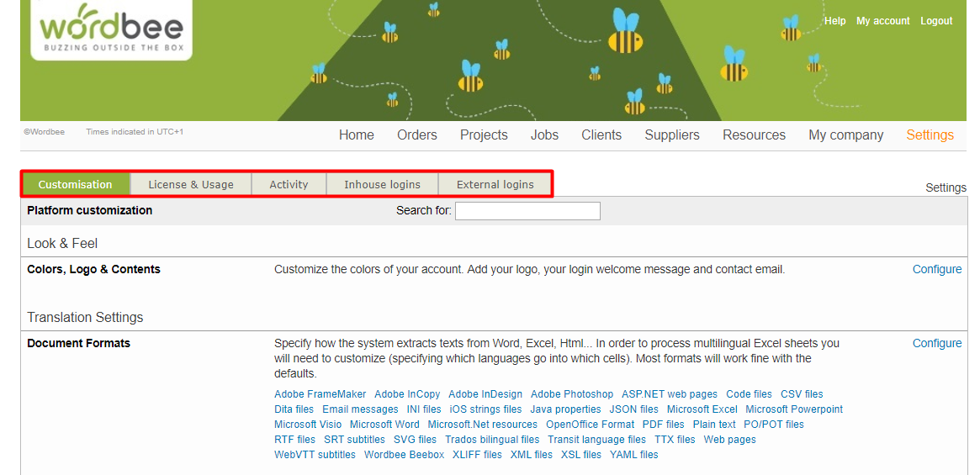The height and width of the screenshot is (475, 980).
Task: Open My account page
Action: pyautogui.click(x=882, y=21)
